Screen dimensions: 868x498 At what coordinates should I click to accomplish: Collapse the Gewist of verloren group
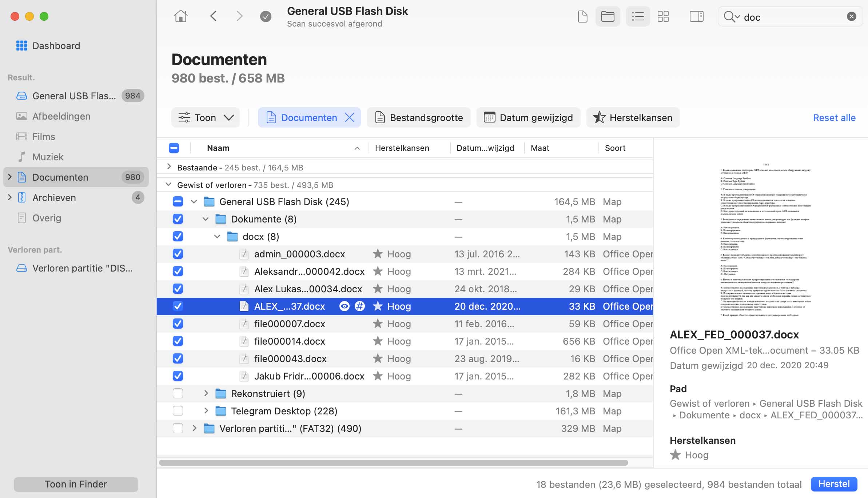coord(168,184)
